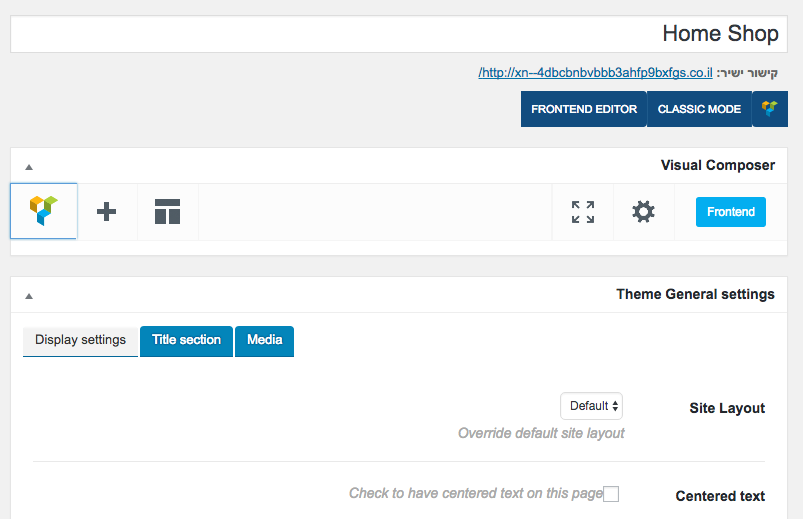Click logo icon beside Classic Mode button
Image resolution: width=803 pixels, height=519 pixels.
[x=770, y=109]
